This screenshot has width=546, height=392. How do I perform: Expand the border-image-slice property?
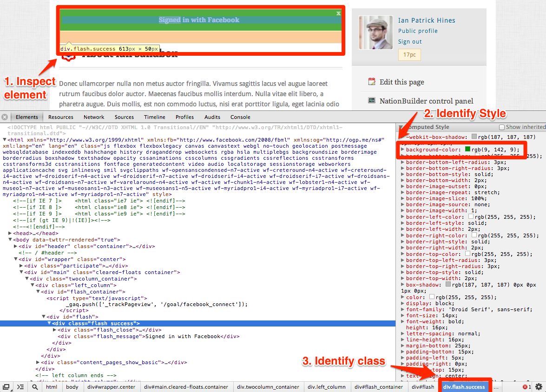[402, 198]
